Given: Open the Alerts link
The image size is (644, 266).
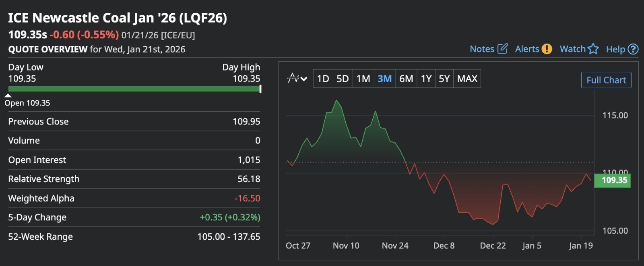Looking at the screenshot, I should 527,49.
